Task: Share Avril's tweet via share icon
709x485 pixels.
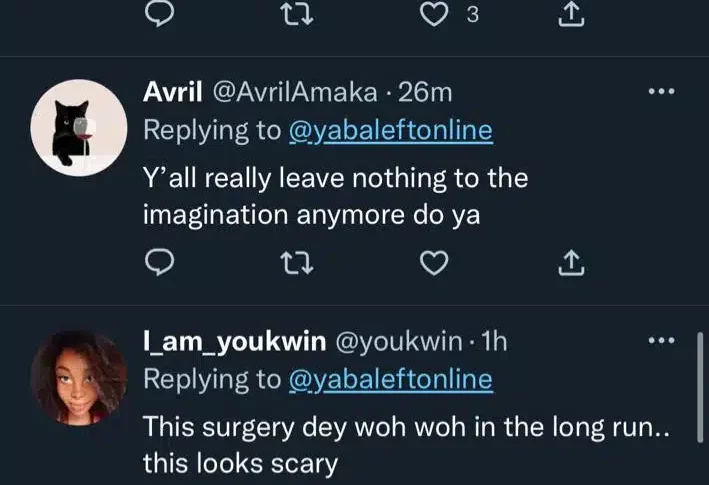Action: [568, 263]
